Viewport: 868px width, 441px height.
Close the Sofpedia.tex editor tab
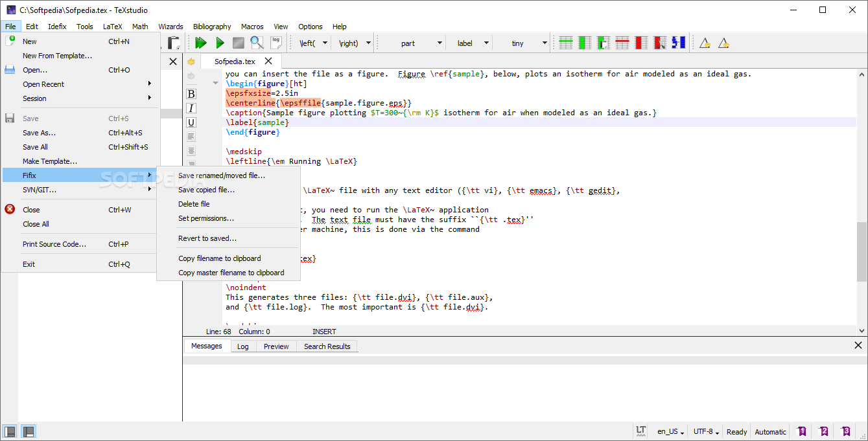pyautogui.click(x=268, y=61)
